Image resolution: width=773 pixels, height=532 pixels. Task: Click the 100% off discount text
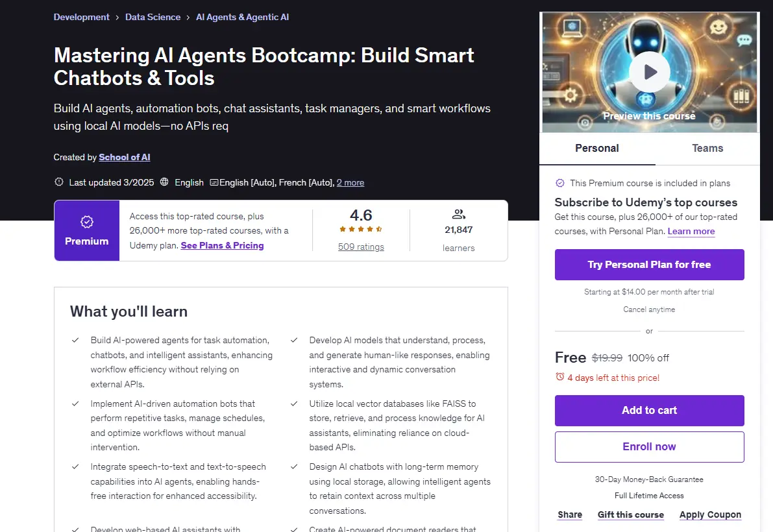coord(648,358)
